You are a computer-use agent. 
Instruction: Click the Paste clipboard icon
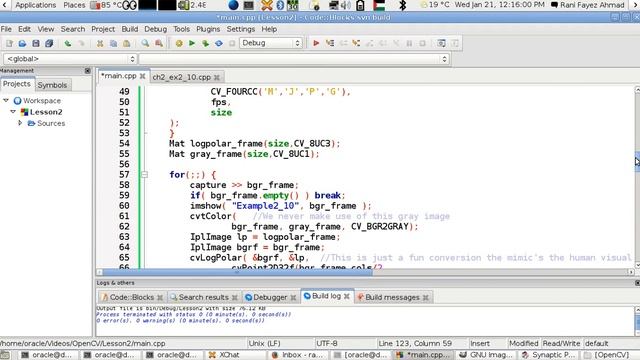[127, 43]
